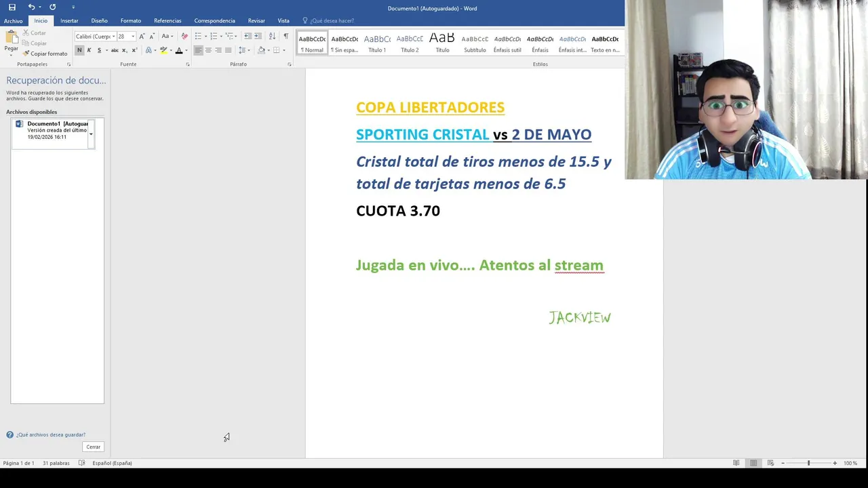868x488 pixels.
Task: Undo the last action
Action: [31, 7]
